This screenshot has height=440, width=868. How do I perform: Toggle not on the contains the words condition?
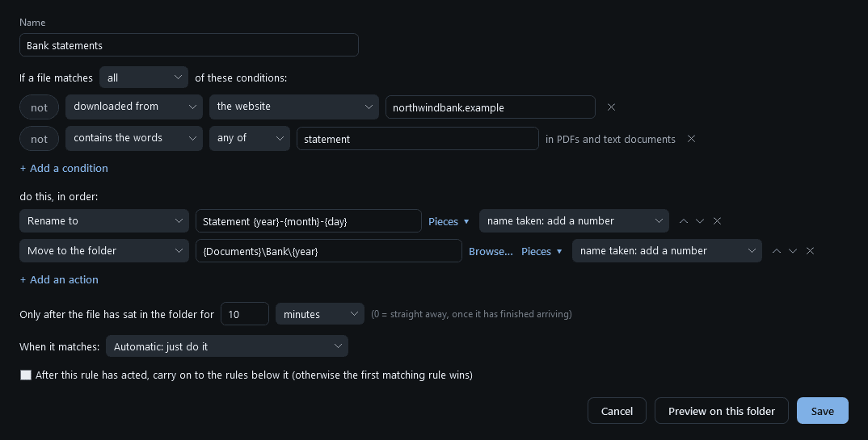[x=40, y=139]
